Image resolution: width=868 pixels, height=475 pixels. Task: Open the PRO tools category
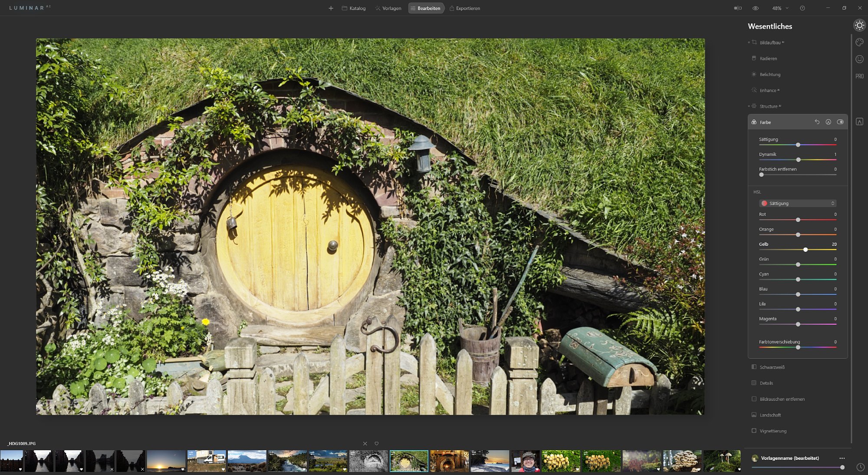pyautogui.click(x=859, y=76)
